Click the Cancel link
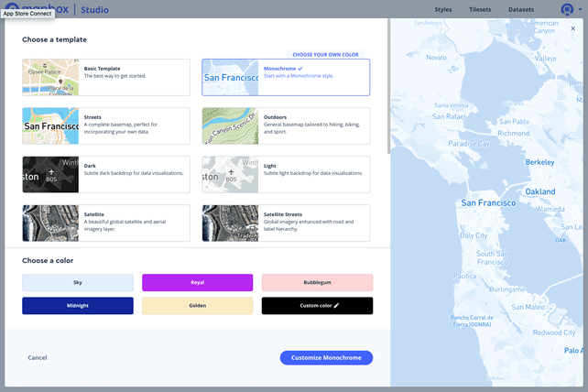Image resolution: width=588 pixels, height=392 pixels. [x=38, y=357]
